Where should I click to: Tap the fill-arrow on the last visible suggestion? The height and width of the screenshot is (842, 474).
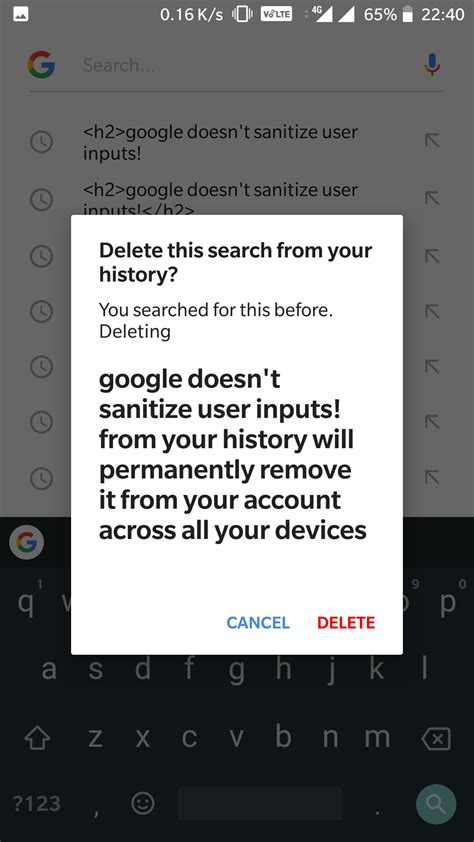pyautogui.click(x=432, y=476)
